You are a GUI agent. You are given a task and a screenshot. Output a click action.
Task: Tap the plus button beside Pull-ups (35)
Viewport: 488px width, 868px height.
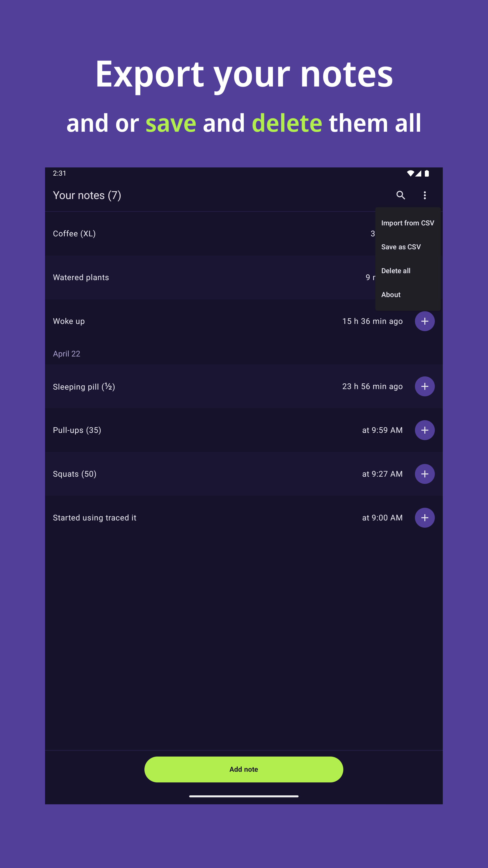[x=425, y=430]
